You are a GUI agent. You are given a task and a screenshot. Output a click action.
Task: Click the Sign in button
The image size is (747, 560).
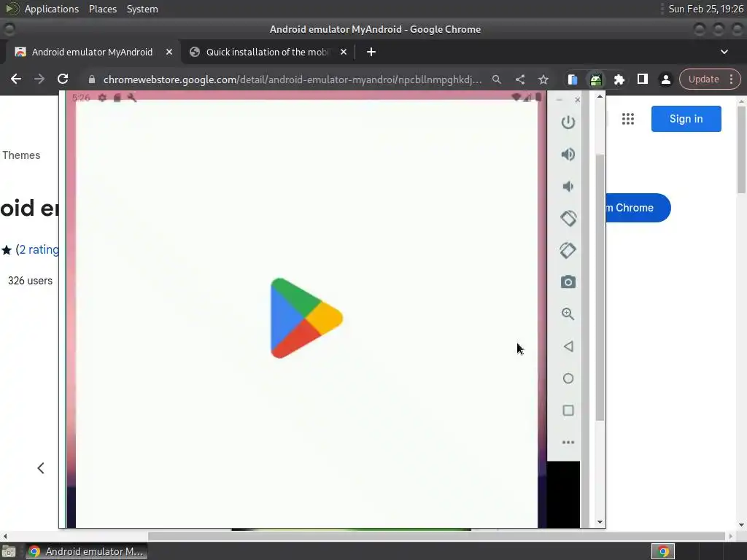[x=686, y=119]
